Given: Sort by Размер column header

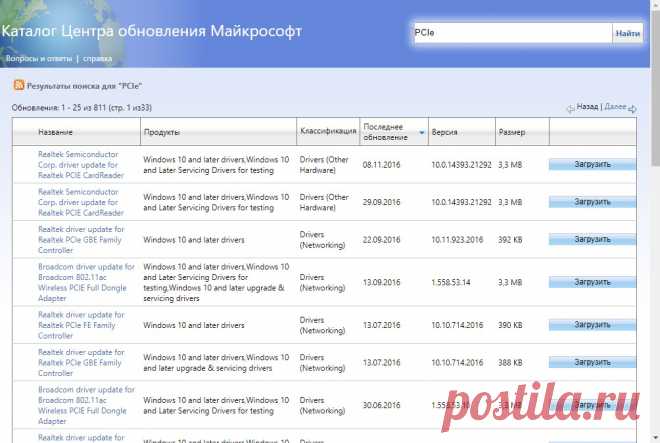Looking at the screenshot, I should click(x=512, y=132).
